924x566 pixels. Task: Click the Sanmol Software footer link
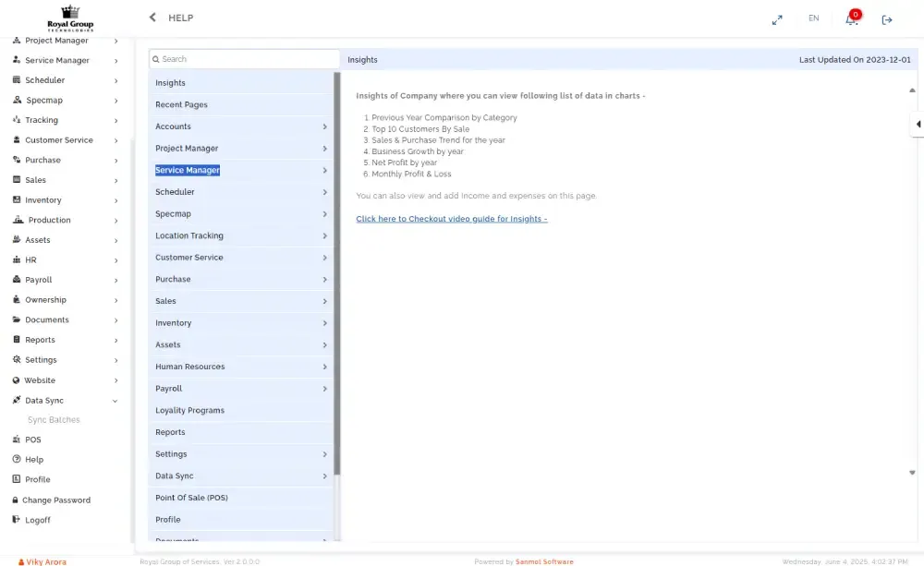pyautogui.click(x=544, y=561)
